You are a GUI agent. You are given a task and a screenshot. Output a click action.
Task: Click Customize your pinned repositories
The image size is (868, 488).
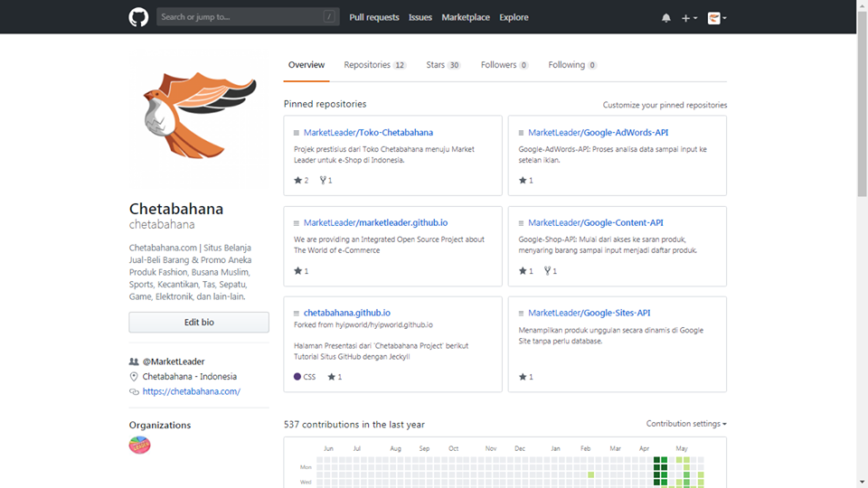tap(665, 105)
